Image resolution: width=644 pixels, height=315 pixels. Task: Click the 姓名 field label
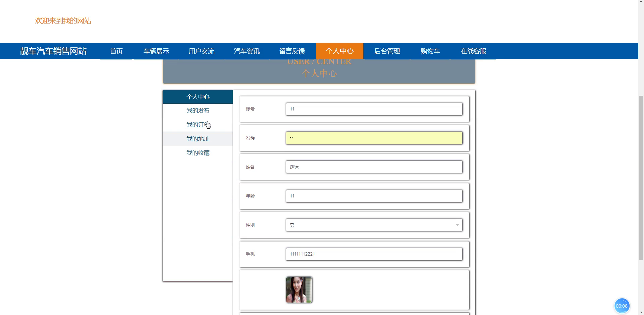coord(250,167)
